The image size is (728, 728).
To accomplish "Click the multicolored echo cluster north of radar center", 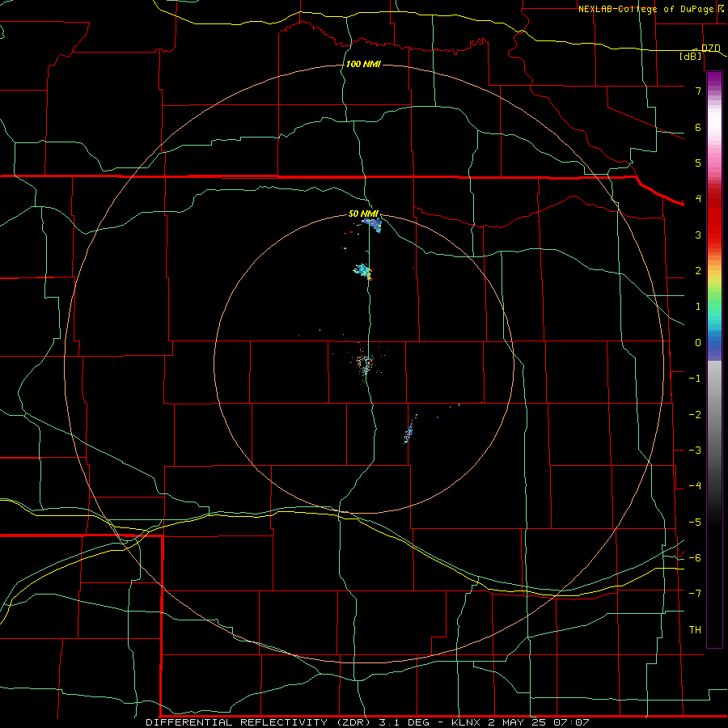I will pos(363,271).
